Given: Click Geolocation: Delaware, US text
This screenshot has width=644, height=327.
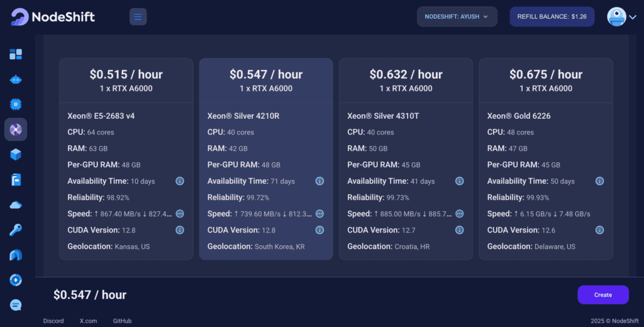Looking at the screenshot, I should click(x=531, y=247).
